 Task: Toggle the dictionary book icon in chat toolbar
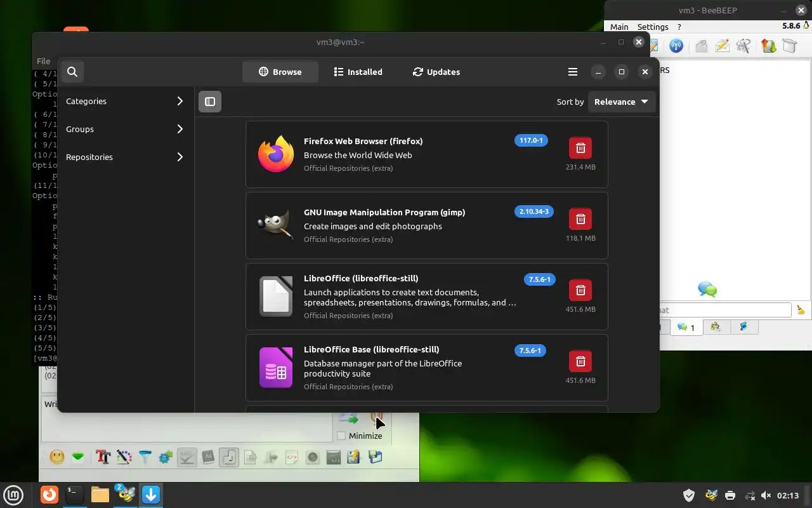click(208, 457)
